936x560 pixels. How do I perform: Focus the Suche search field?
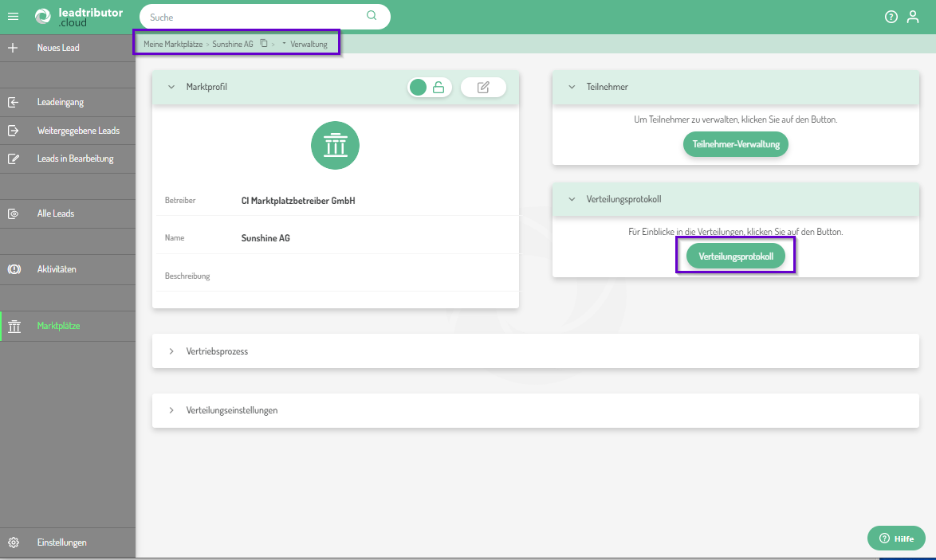click(x=255, y=17)
